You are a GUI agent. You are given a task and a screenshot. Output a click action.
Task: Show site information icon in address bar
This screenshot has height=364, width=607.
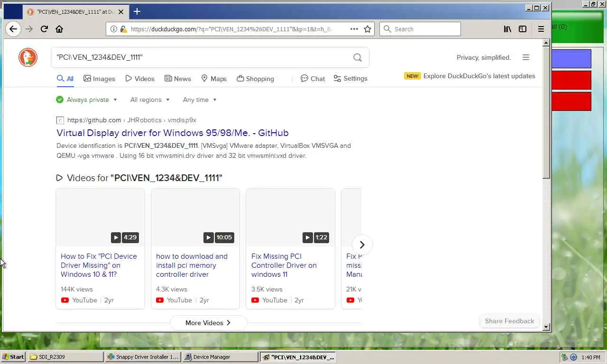click(x=113, y=29)
